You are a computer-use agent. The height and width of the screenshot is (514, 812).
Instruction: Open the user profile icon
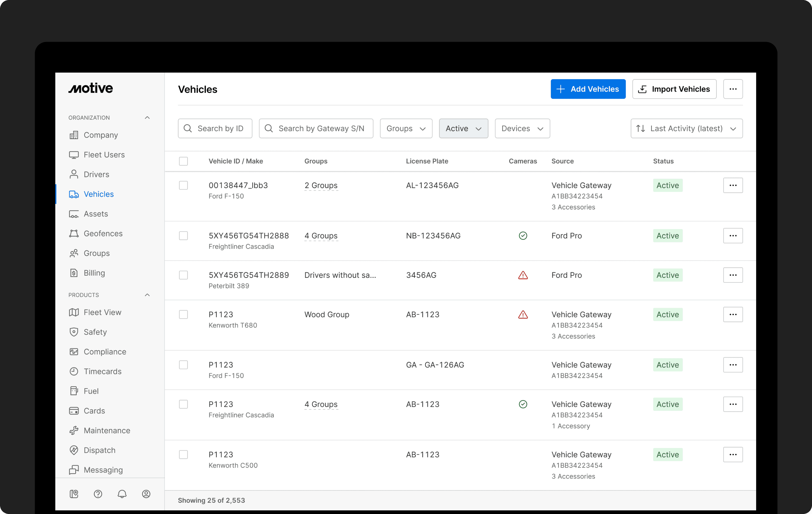146,494
